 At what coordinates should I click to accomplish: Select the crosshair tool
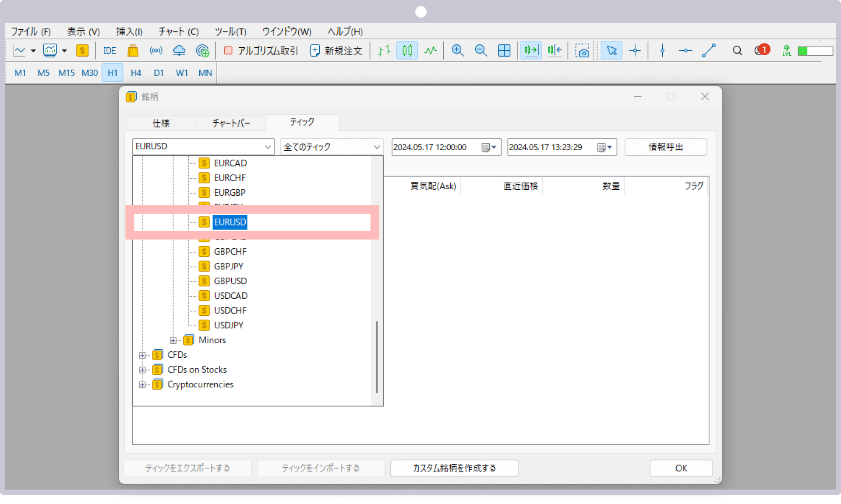(x=635, y=51)
